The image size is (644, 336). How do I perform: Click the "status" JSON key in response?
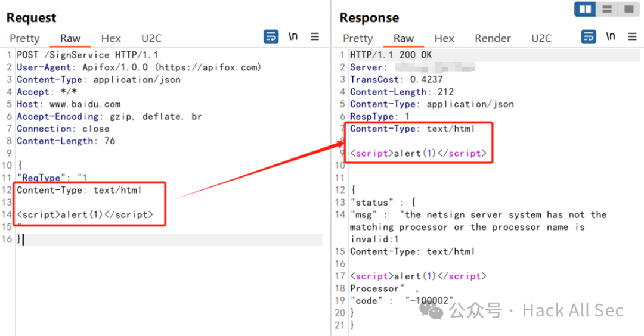[371, 203]
